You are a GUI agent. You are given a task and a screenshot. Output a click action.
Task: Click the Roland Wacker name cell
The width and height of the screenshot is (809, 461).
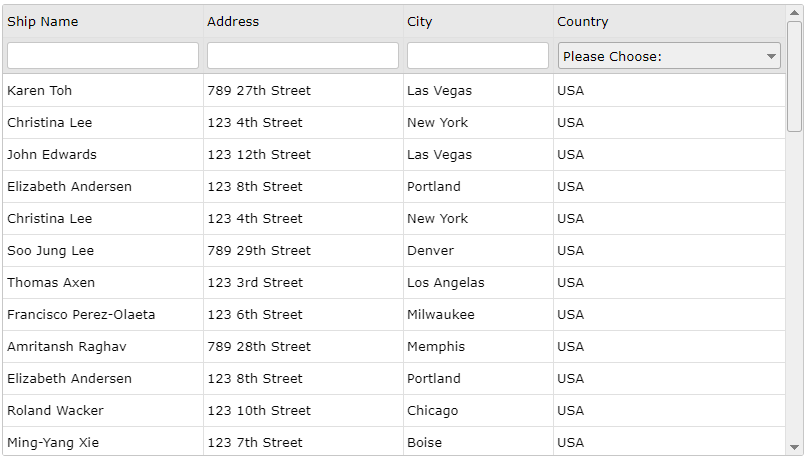click(103, 410)
